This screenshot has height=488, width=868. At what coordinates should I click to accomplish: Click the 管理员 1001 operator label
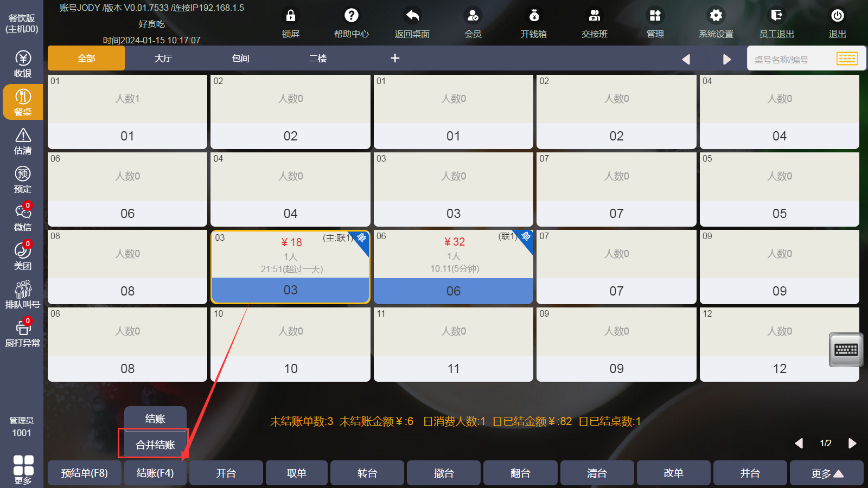[22, 427]
